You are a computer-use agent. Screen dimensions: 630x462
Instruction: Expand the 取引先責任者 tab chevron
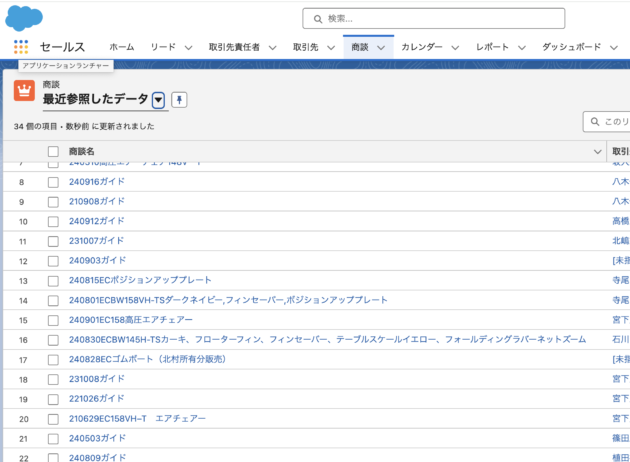(272, 48)
